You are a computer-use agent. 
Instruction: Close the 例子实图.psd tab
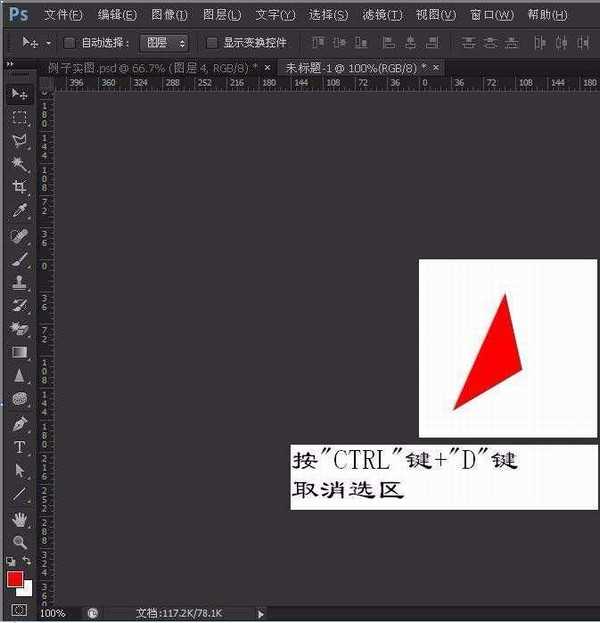tap(267, 68)
